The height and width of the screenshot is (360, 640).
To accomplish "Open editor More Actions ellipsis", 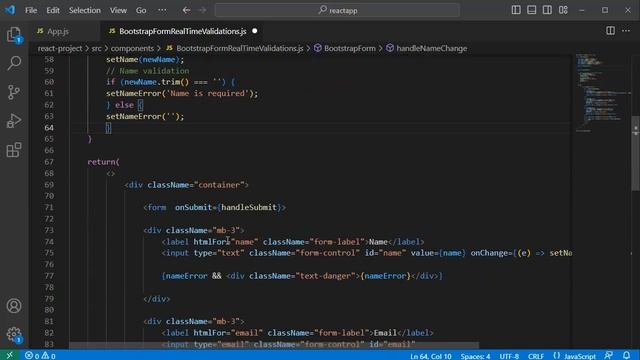I will pos(626,31).
